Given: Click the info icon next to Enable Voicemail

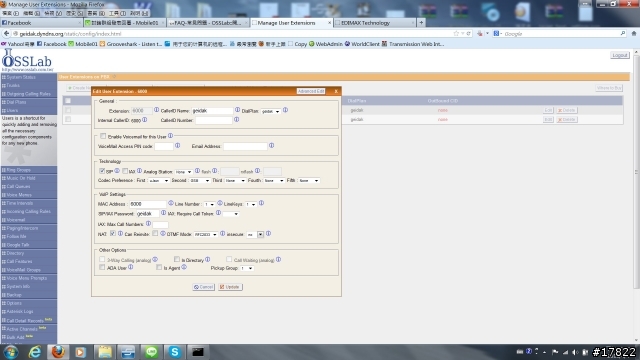Looking at the screenshot, I should pyautogui.click(x=170, y=136).
